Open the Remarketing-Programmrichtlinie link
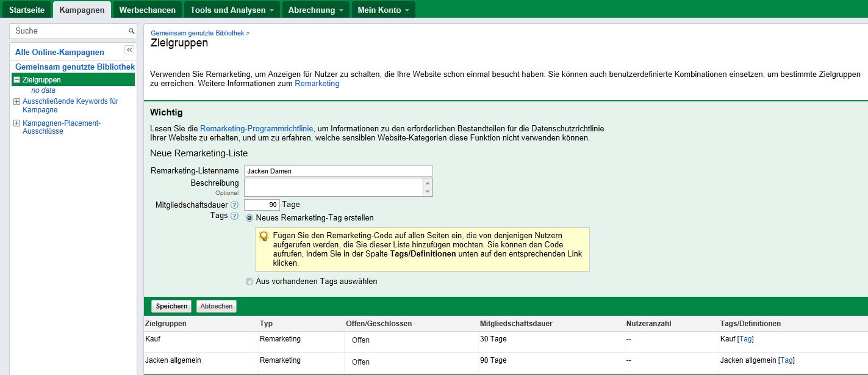 [x=257, y=129]
